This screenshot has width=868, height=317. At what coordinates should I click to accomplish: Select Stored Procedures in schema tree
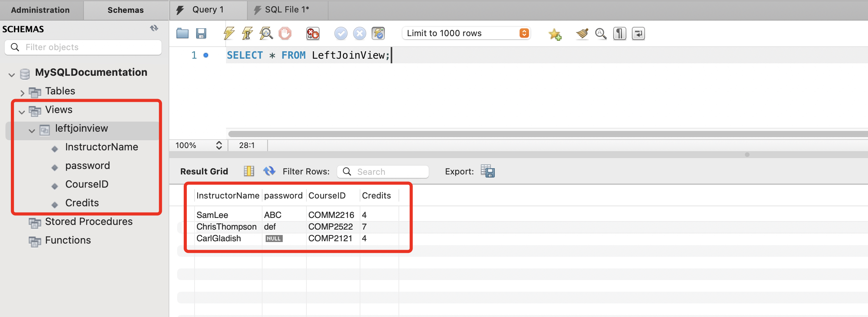[89, 221]
